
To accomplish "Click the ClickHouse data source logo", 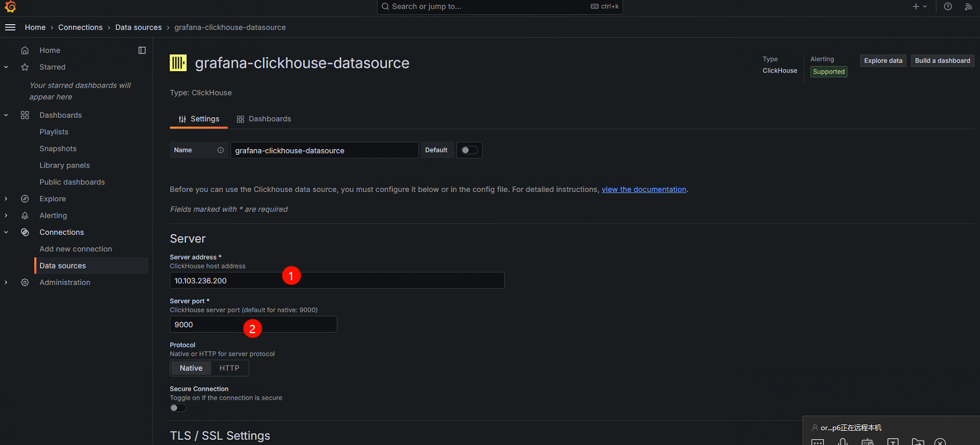I will 178,62.
